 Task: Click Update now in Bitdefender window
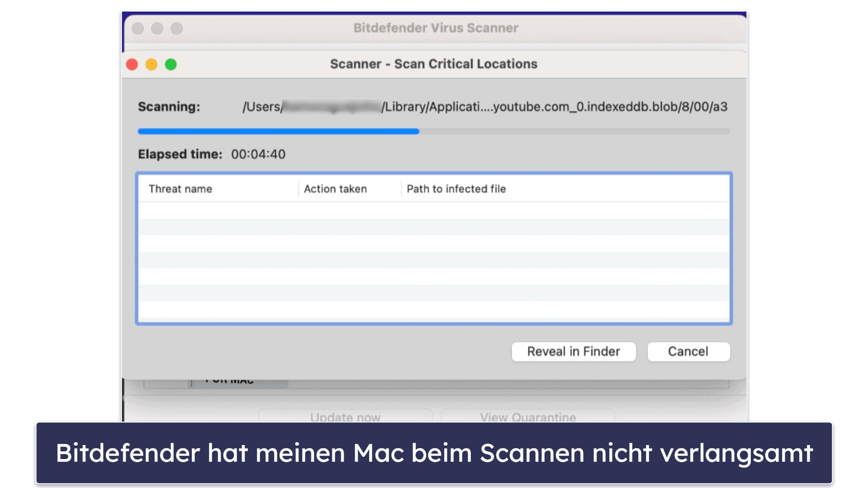point(345,416)
